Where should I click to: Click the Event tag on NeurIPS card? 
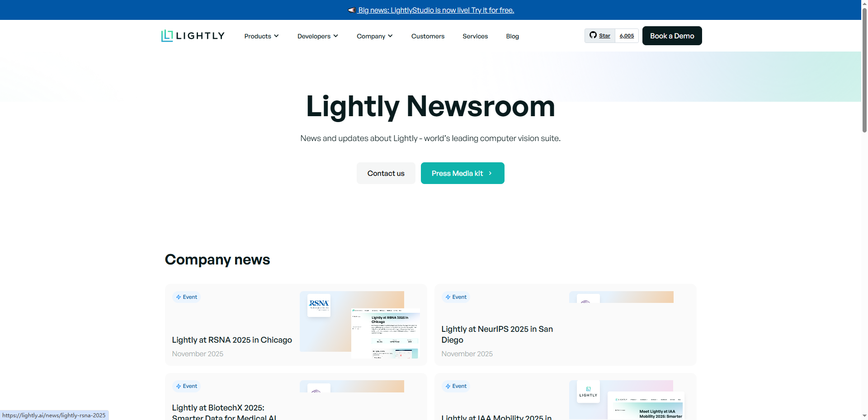(456, 297)
